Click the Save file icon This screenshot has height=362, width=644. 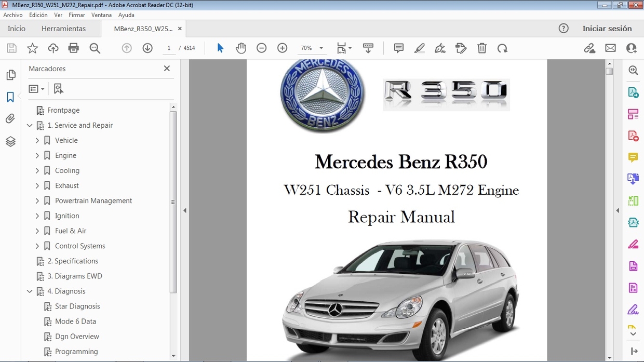click(11, 48)
